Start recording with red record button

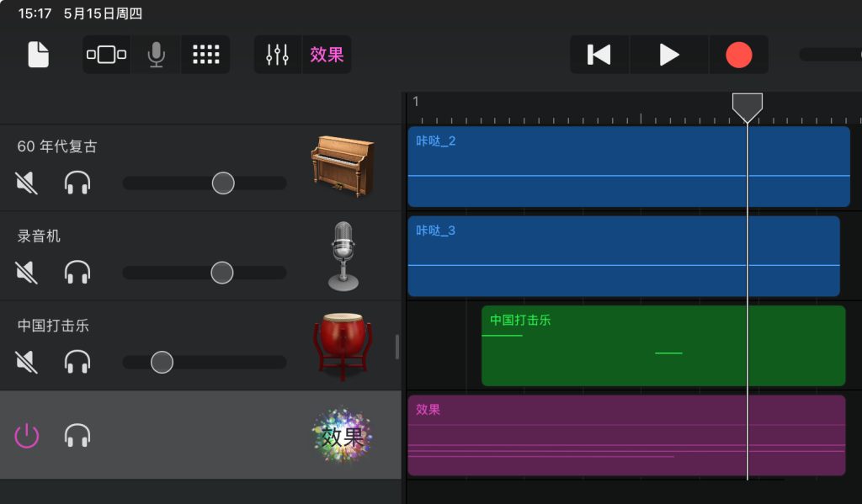point(739,55)
